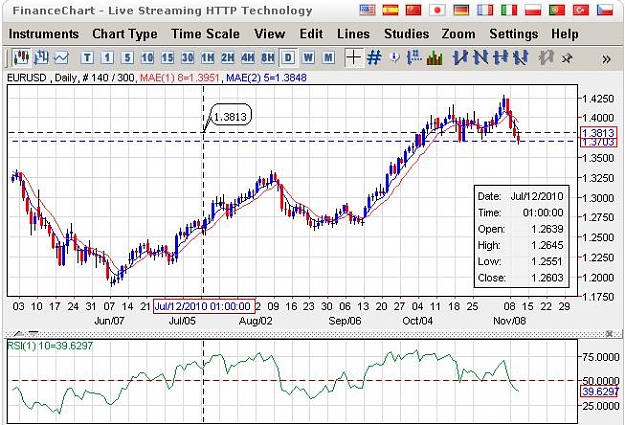This screenshot has height=425, width=625.
Task: Click the price dotted-line tool icon
Action: (x=414, y=58)
